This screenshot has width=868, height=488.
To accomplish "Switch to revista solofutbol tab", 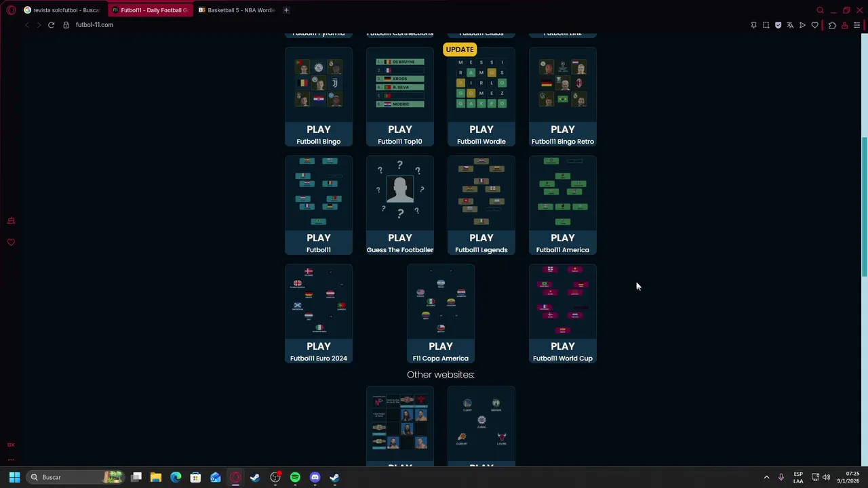I will pos(62,10).
